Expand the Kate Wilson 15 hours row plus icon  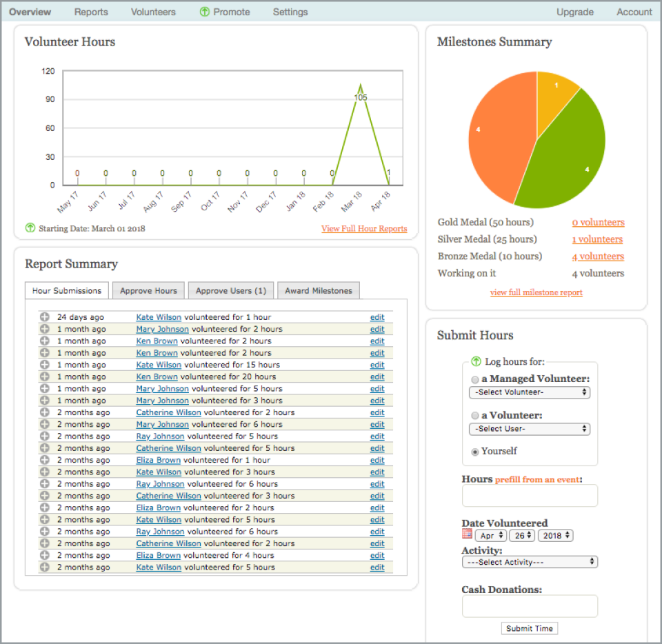(x=45, y=365)
